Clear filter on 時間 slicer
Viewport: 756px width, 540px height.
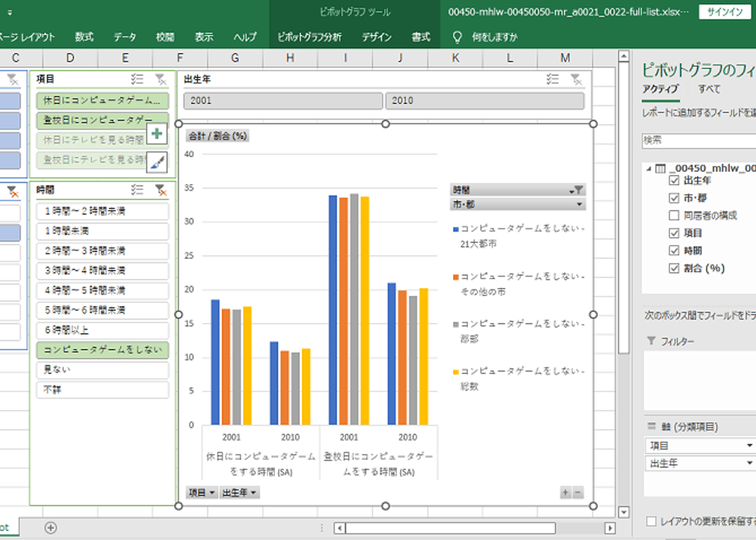160,190
